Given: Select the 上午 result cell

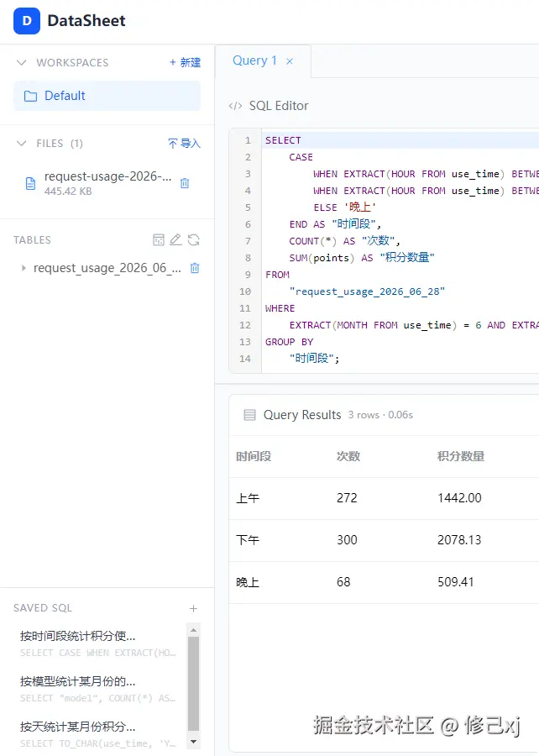Looking at the screenshot, I should click(x=248, y=498).
